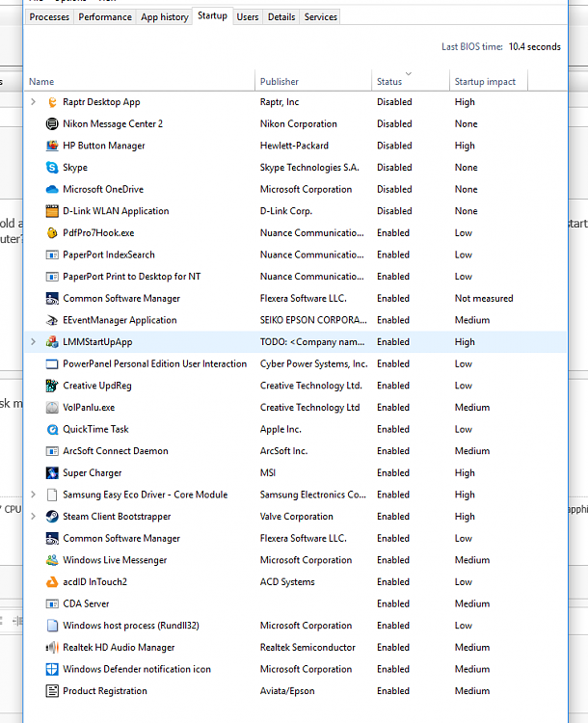This screenshot has width=588, height=723.
Task: Sort by the Status column header
Action: point(411,81)
